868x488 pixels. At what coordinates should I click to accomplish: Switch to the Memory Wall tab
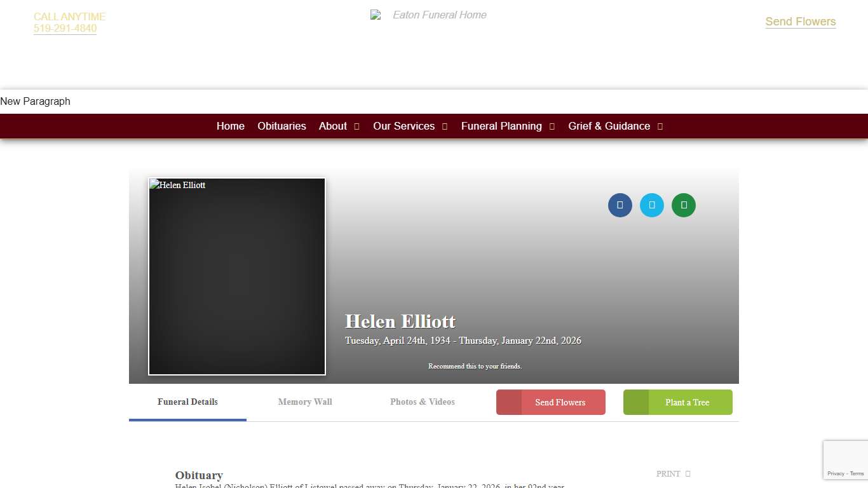coord(305,402)
